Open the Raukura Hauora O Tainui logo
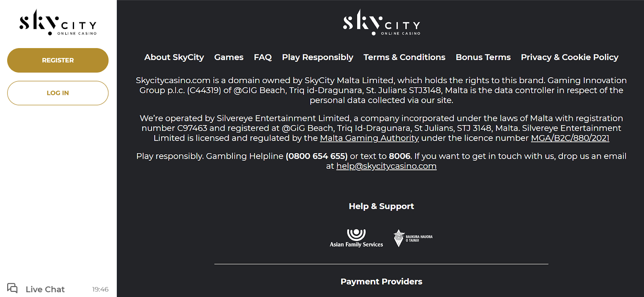Screen dimensions: 644x297 tap(413, 238)
